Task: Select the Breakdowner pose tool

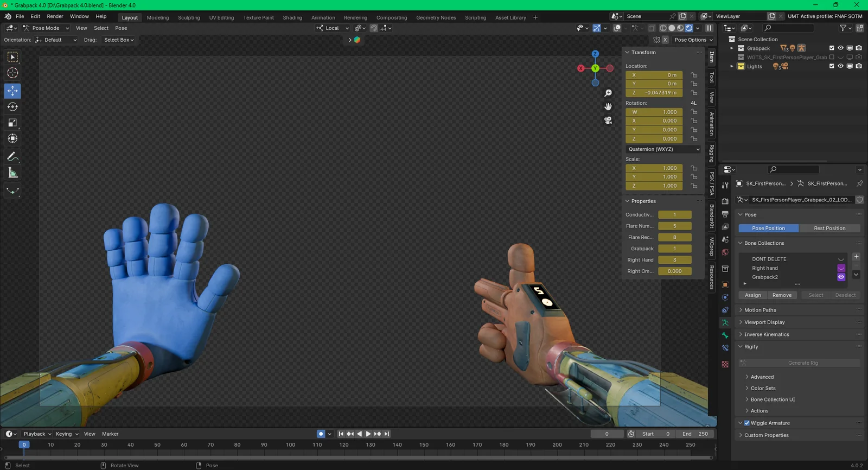Action: click(12, 190)
